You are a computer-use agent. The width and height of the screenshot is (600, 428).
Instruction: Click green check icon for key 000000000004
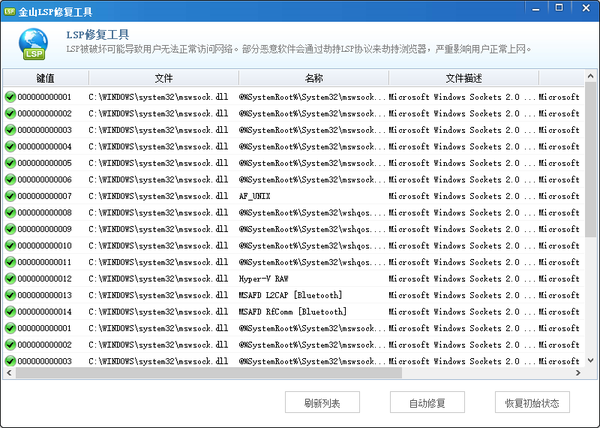(x=10, y=146)
